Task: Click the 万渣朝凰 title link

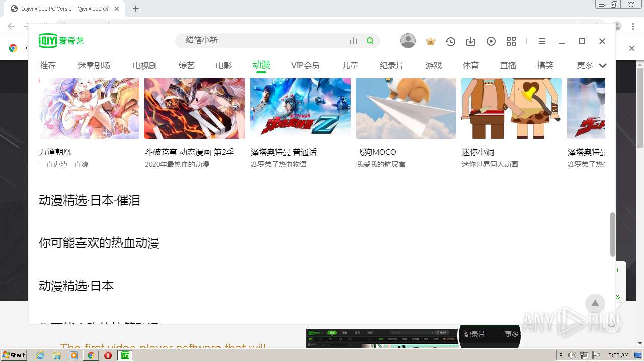Action: tap(55, 152)
